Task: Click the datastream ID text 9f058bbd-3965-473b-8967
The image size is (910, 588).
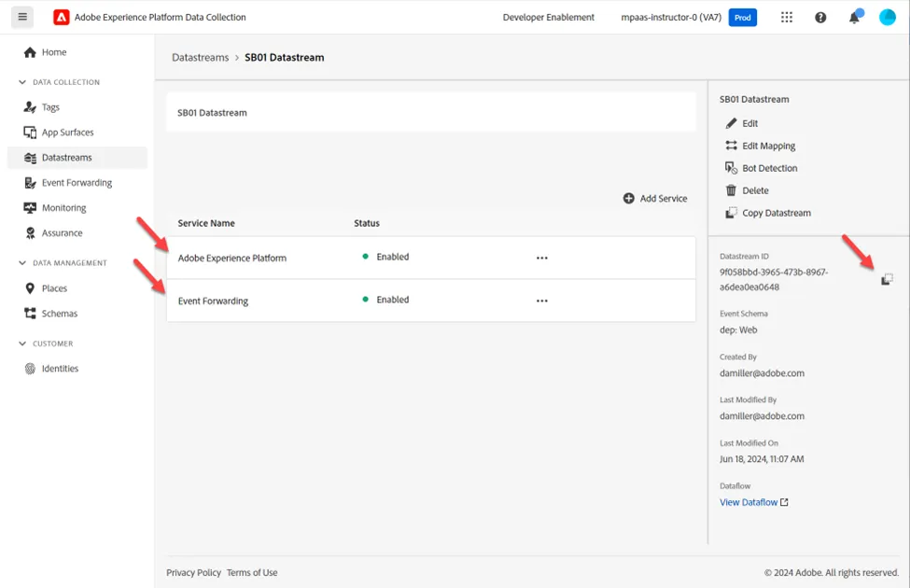Action: click(x=774, y=273)
